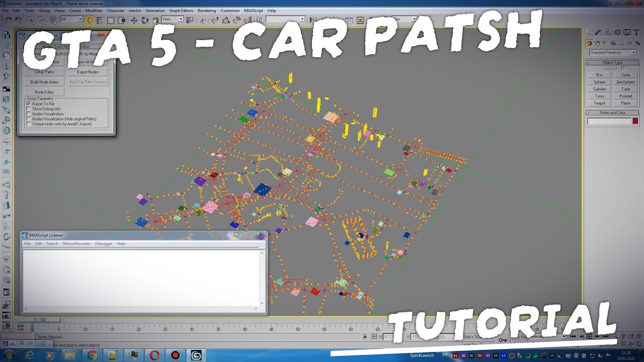
Task: Toggle the Percent Snap button
Action: click(x=236, y=20)
